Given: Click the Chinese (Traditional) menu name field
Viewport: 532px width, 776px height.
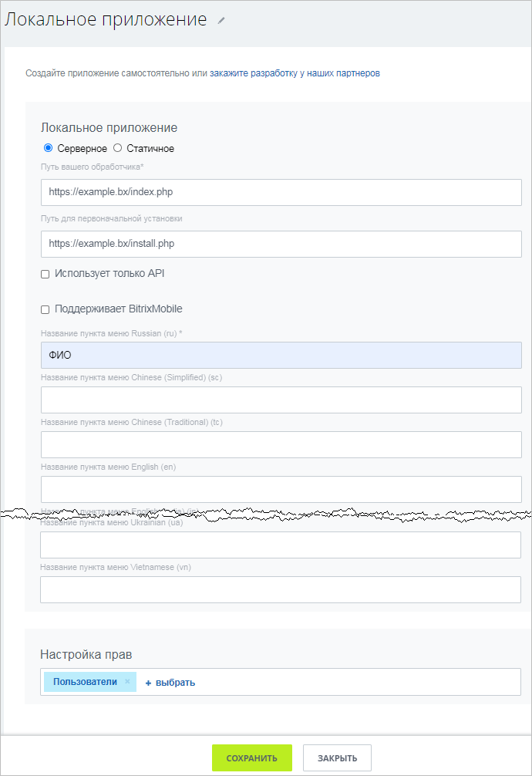Looking at the screenshot, I should click(x=281, y=445).
